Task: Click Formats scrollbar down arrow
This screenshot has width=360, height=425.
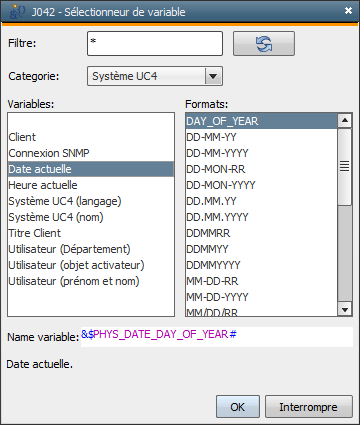Action: pyautogui.click(x=345, y=309)
